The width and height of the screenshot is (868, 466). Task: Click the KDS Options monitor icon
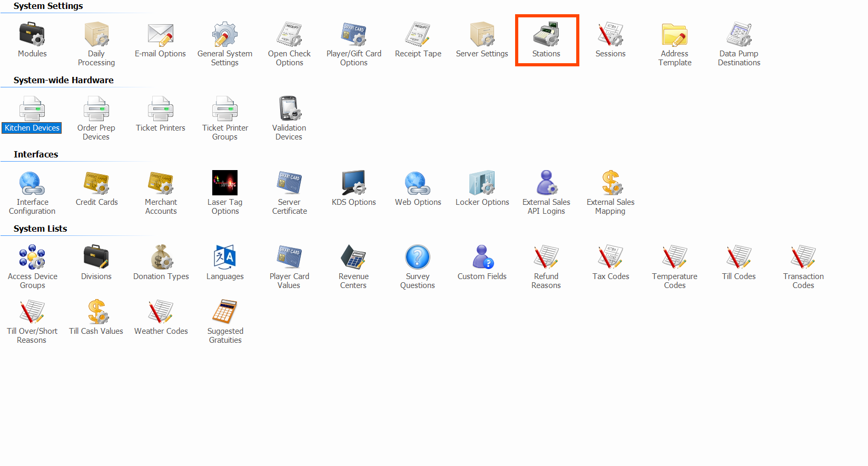353,184
